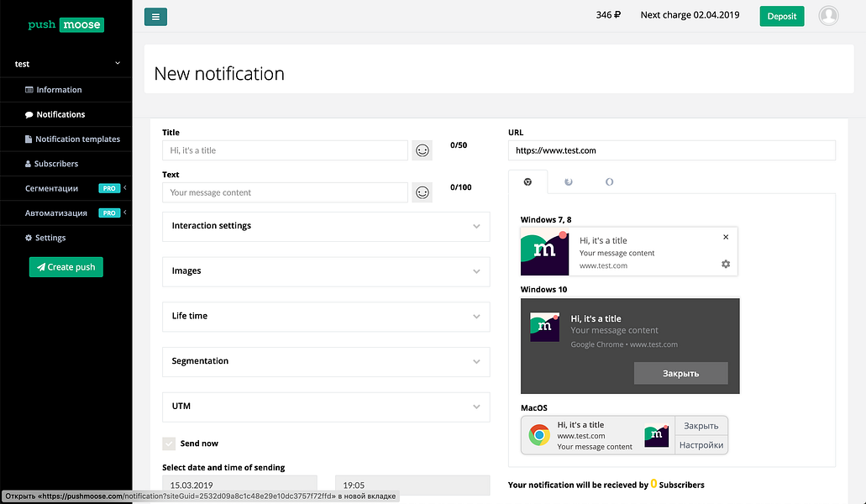The width and height of the screenshot is (866, 504).
Task: Close the Windows 7, 8 notification preview
Action: pyautogui.click(x=726, y=237)
